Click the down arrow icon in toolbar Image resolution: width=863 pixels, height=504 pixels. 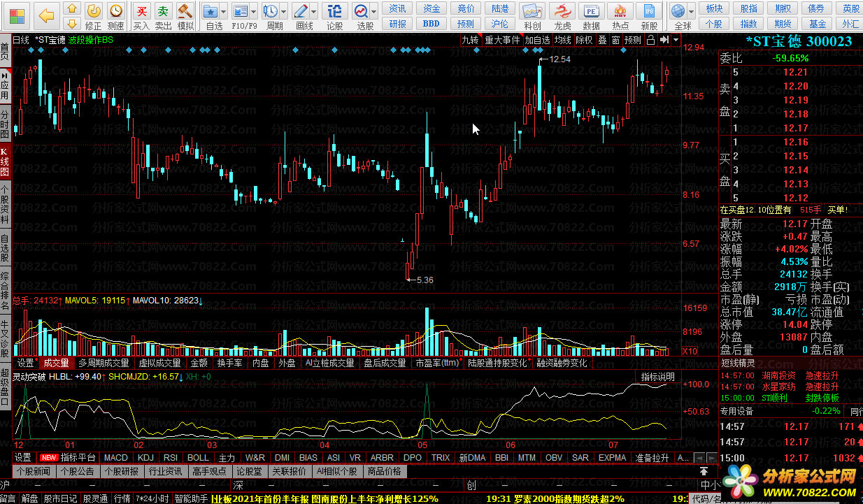coord(71,24)
